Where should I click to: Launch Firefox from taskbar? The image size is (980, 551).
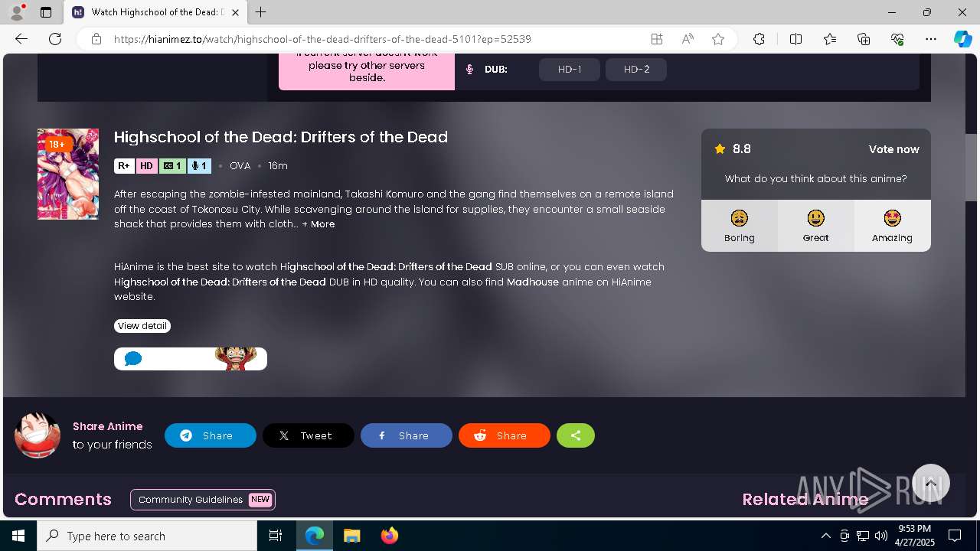pos(389,536)
